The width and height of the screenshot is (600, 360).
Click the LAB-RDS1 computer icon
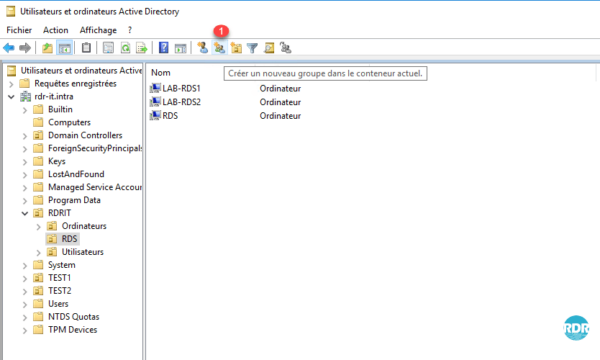[x=155, y=88]
